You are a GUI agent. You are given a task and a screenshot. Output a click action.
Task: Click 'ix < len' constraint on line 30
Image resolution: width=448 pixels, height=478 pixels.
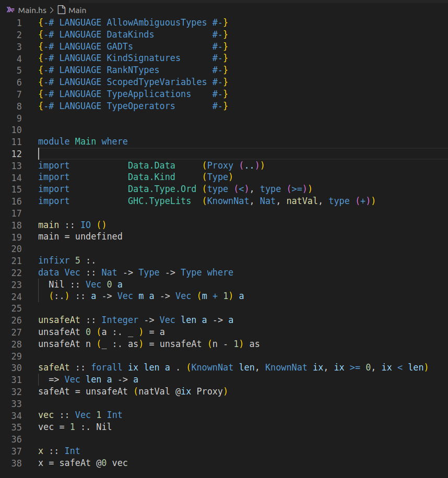(402, 367)
